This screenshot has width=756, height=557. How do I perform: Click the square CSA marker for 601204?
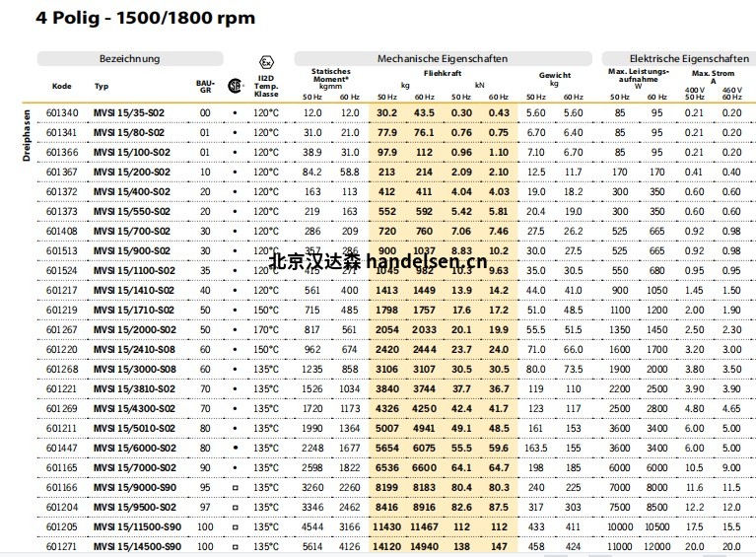point(235,507)
